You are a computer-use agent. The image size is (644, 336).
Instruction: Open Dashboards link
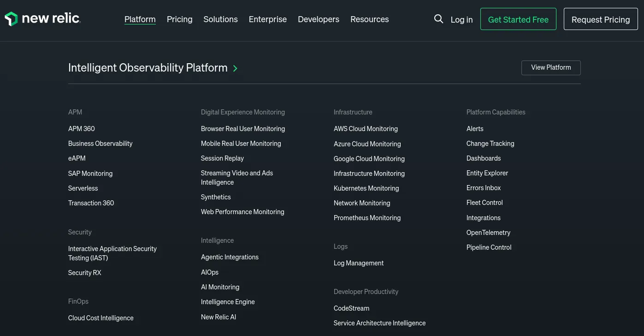(484, 158)
